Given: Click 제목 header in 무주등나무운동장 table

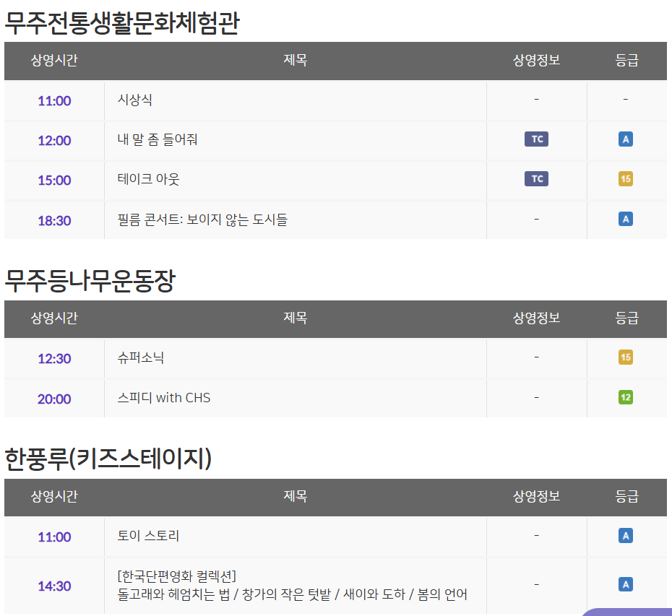Looking at the screenshot, I should click(x=296, y=318).
